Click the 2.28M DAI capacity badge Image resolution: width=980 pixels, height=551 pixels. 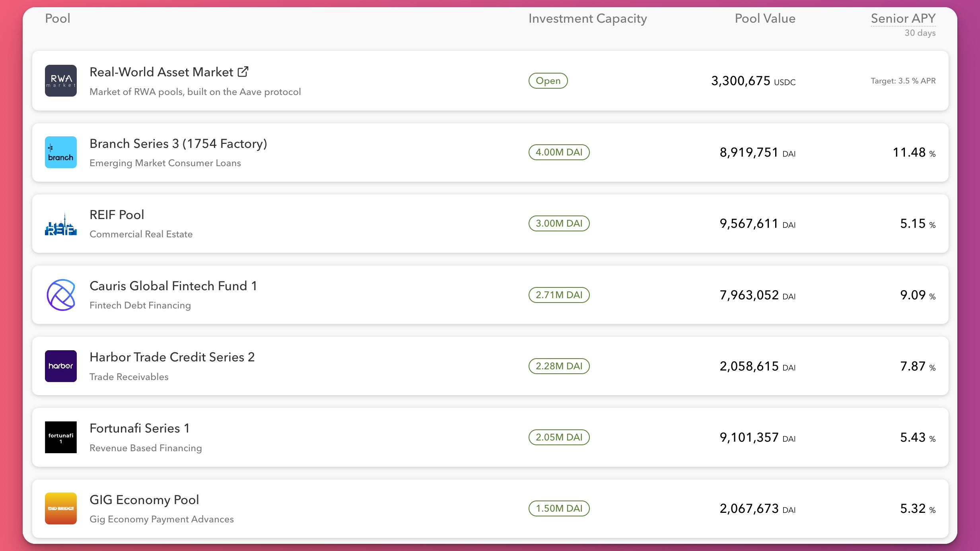pos(559,366)
